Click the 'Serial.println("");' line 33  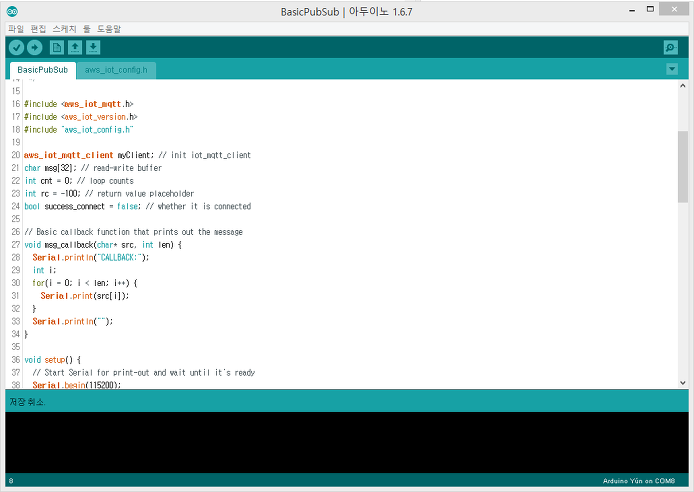(x=73, y=322)
